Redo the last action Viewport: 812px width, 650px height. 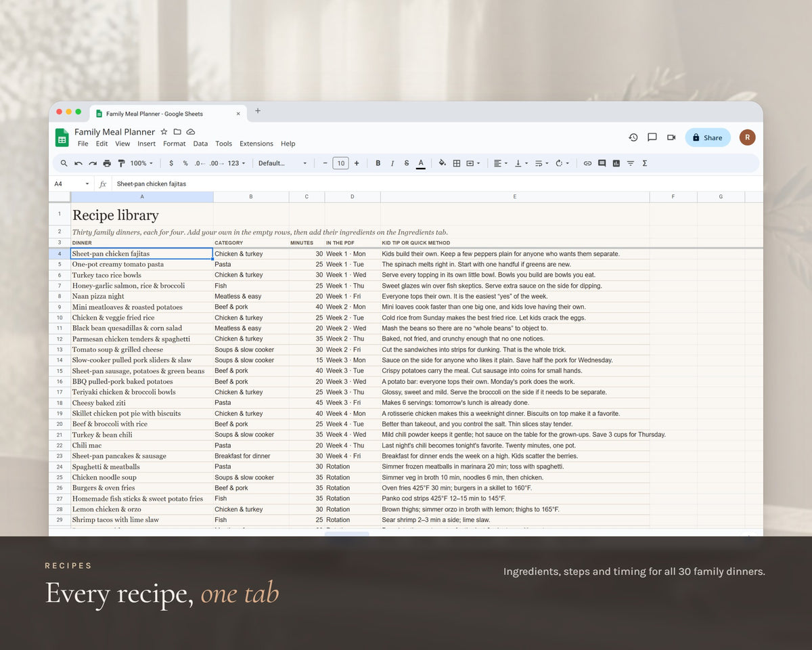[x=93, y=163]
